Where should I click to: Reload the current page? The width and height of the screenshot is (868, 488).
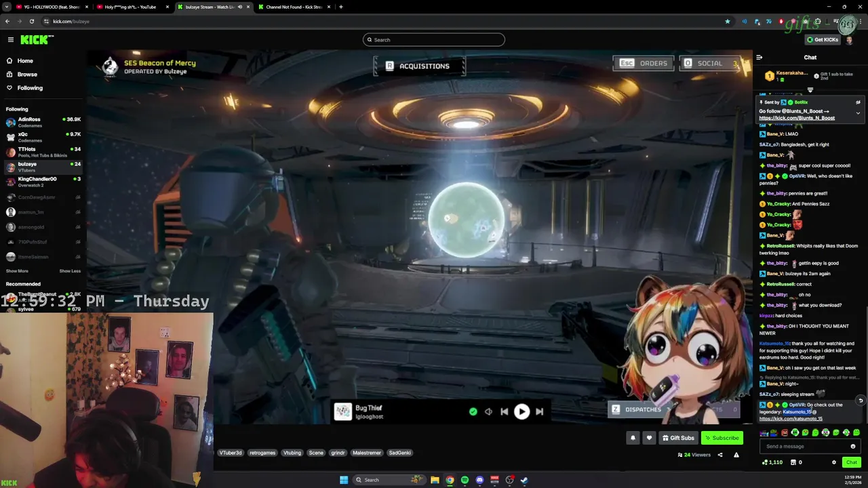(x=32, y=21)
